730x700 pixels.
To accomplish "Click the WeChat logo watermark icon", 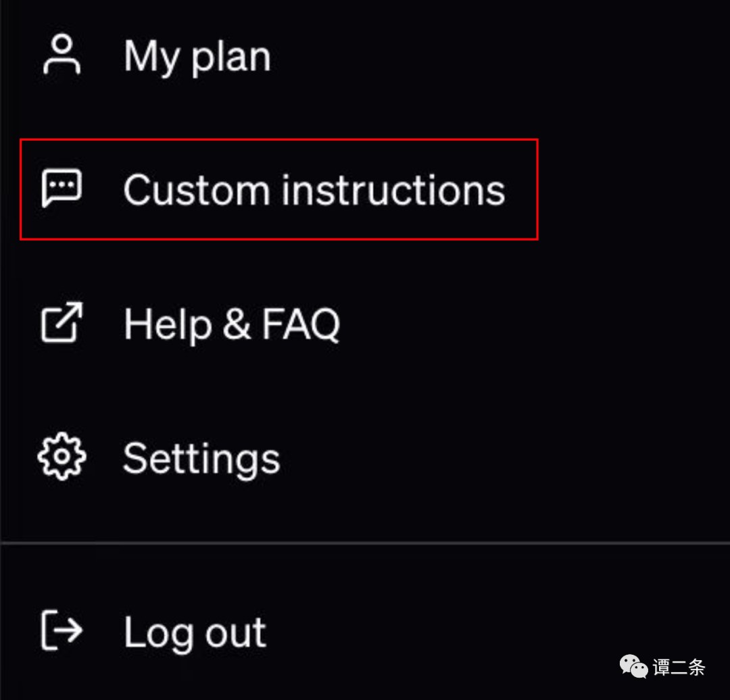I will pos(633,667).
